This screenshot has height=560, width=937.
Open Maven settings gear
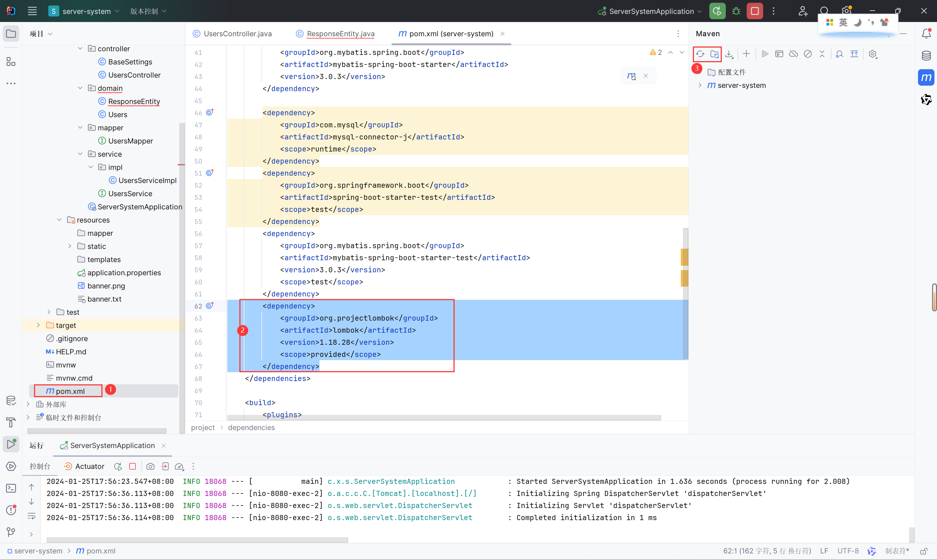[x=873, y=54]
